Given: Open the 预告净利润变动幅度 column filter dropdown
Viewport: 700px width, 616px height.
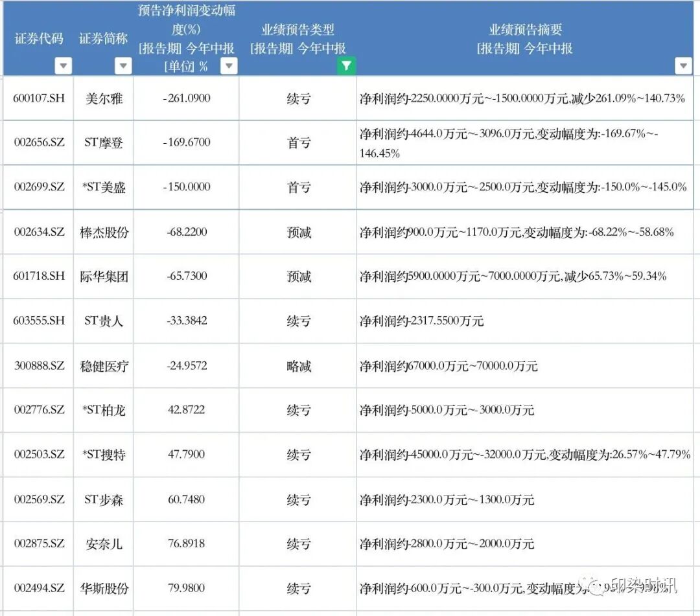Looking at the screenshot, I should 229,65.
